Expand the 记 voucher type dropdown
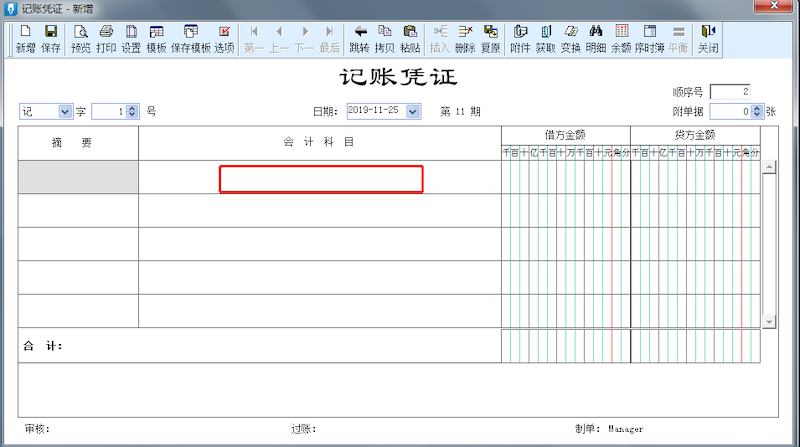 click(x=65, y=112)
